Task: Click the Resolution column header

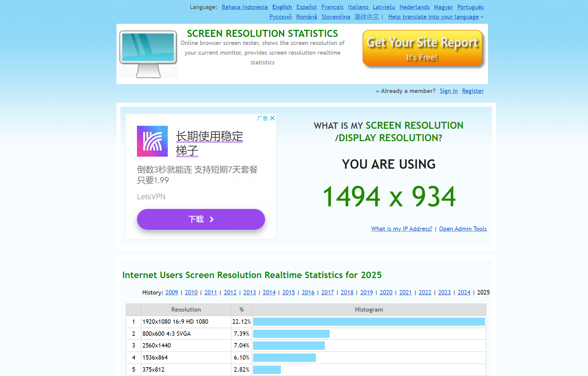Action: [186, 310]
